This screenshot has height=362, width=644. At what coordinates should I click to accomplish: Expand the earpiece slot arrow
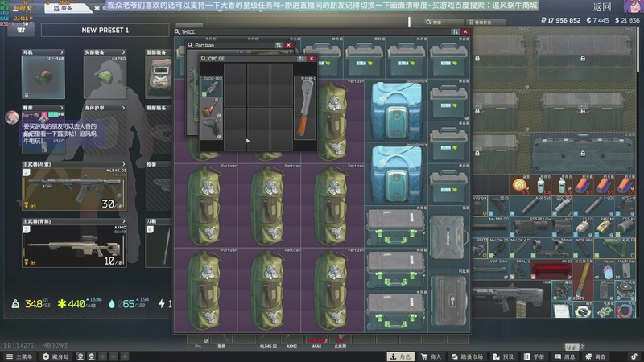(63, 51)
